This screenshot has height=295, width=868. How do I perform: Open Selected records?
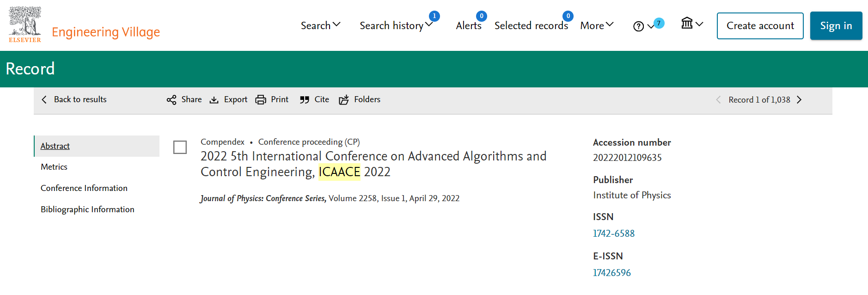[531, 25]
